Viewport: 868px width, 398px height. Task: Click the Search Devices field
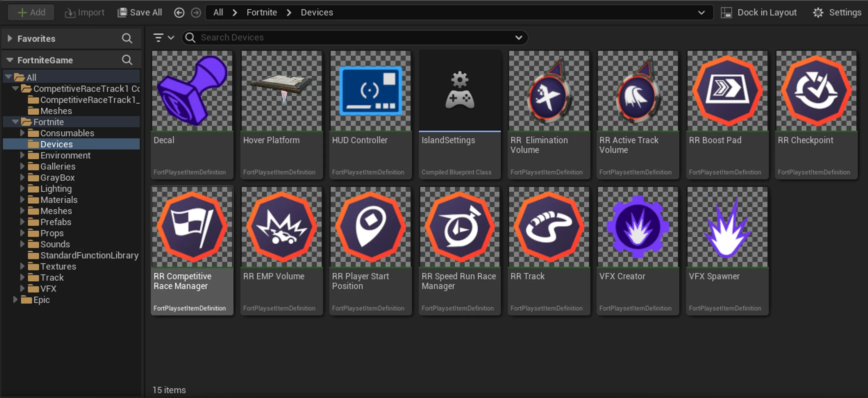(354, 38)
